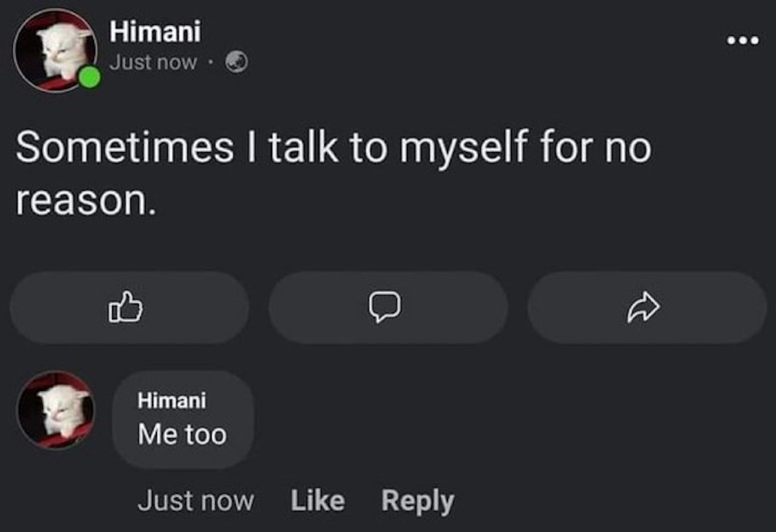Click the word 'Sometimes' in the post
This screenshot has height=532, width=776.
tap(125, 148)
